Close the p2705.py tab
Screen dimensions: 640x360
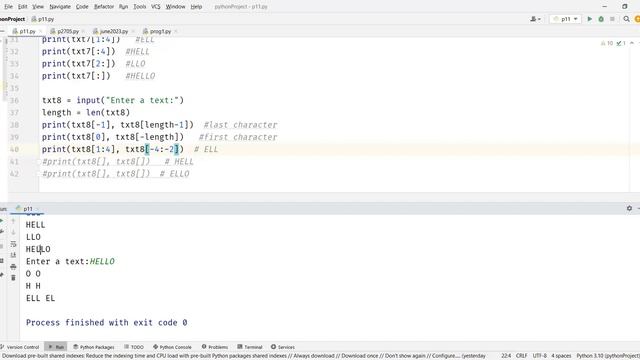(x=83, y=31)
